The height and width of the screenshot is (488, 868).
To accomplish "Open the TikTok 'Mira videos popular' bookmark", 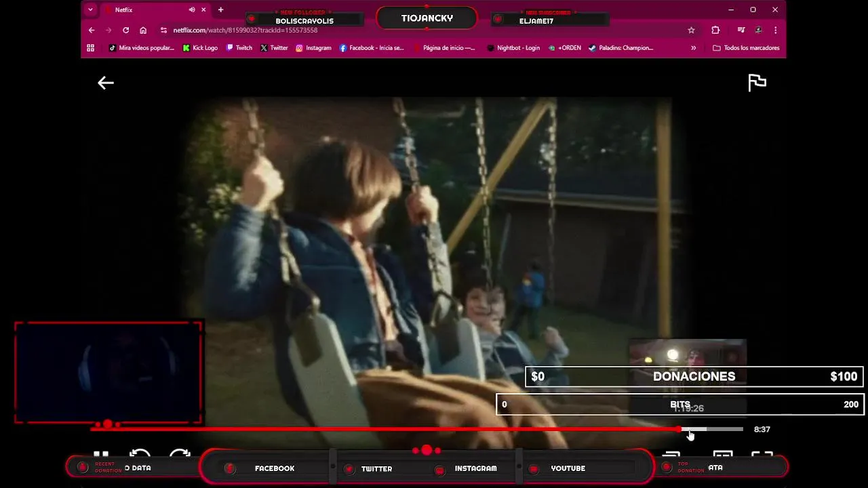I will pyautogui.click(x=142, y=48).
